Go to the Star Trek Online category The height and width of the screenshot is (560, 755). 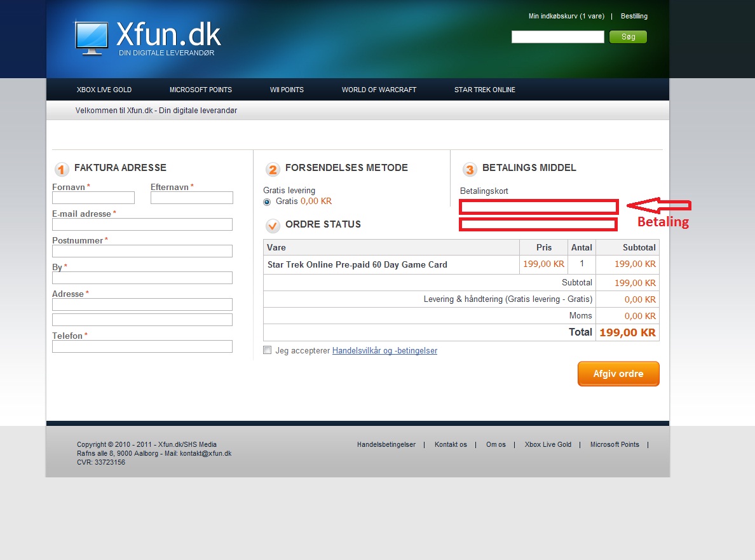[x=484, y=90]
